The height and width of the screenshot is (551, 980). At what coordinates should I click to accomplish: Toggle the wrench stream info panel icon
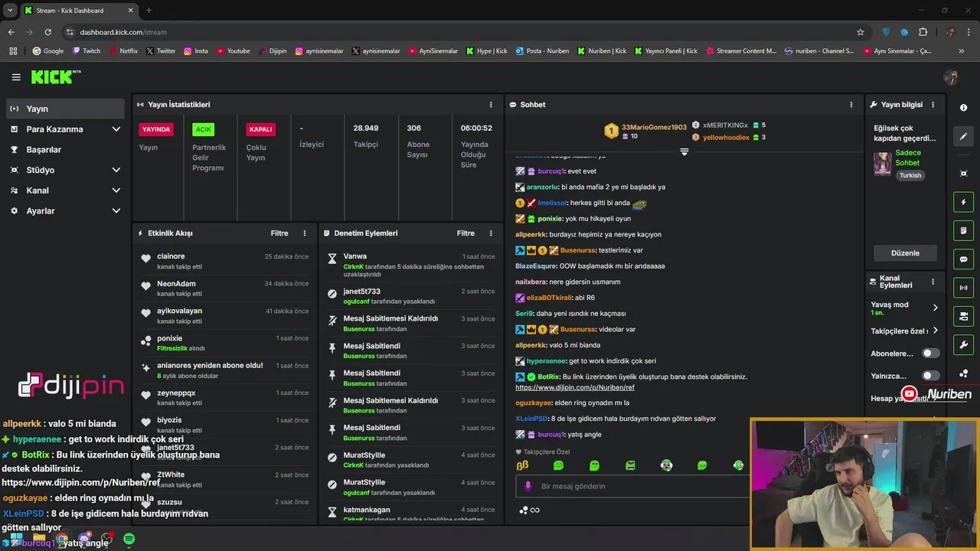(x=963, y=345)
